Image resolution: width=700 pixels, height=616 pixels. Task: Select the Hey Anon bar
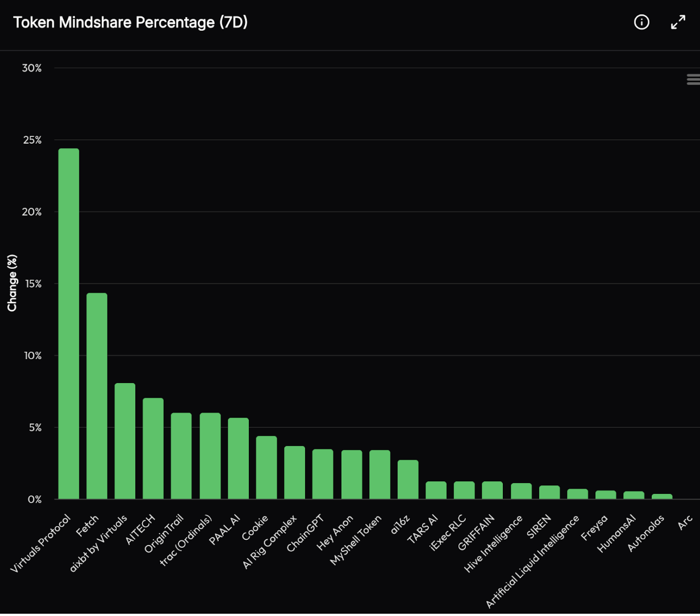point(351,475)
